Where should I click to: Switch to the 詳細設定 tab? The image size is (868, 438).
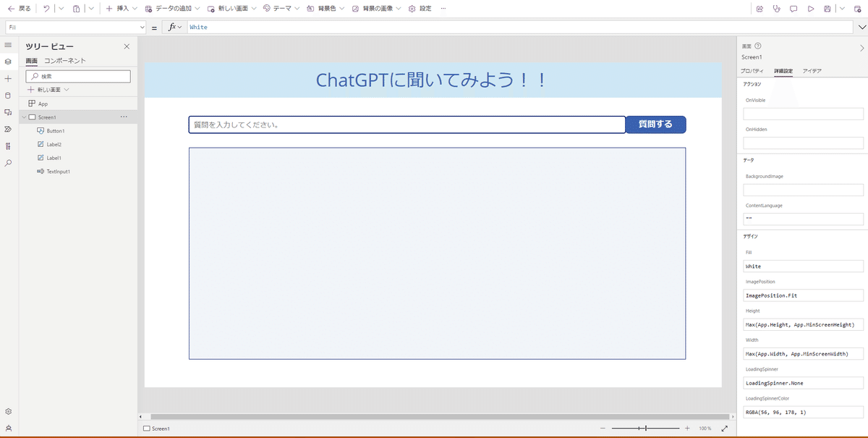coord(783,71)
